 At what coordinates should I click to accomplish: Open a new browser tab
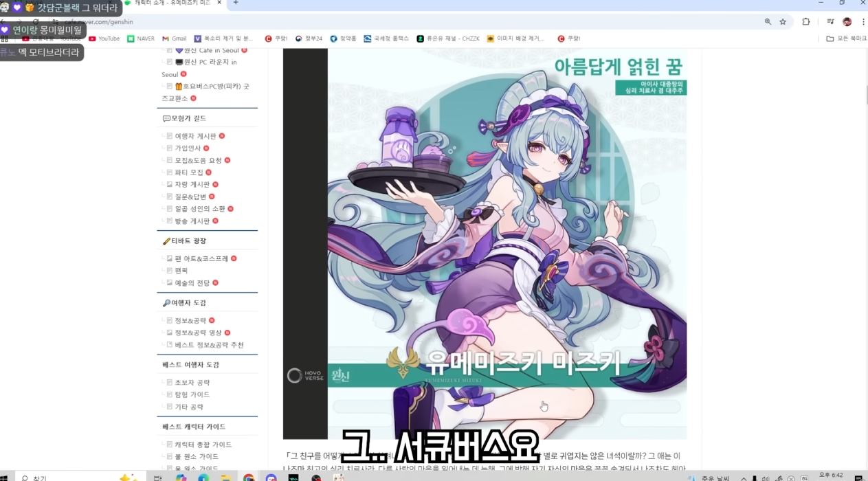(x=236, y=3)
